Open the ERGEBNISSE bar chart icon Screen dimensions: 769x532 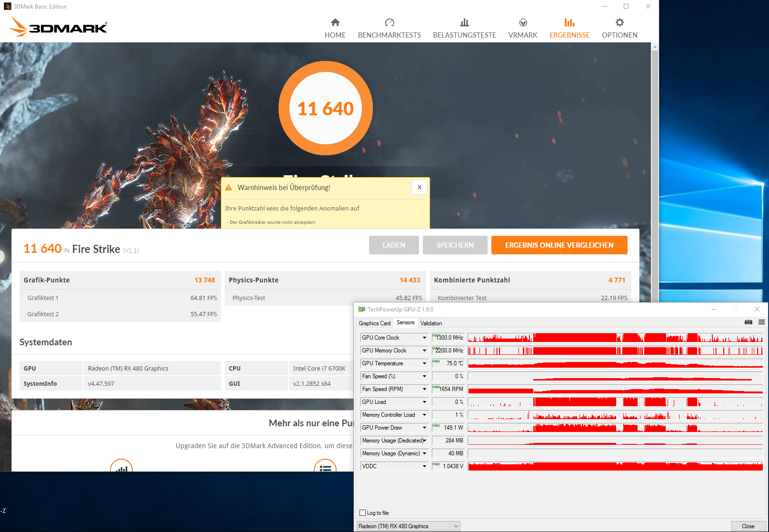click(569, 22)
